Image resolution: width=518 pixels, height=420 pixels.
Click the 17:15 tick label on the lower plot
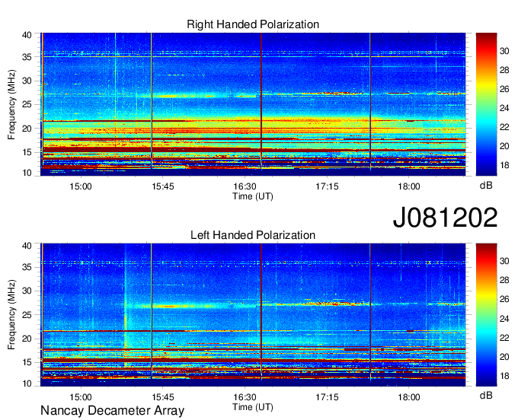click(x=327, y=397)
